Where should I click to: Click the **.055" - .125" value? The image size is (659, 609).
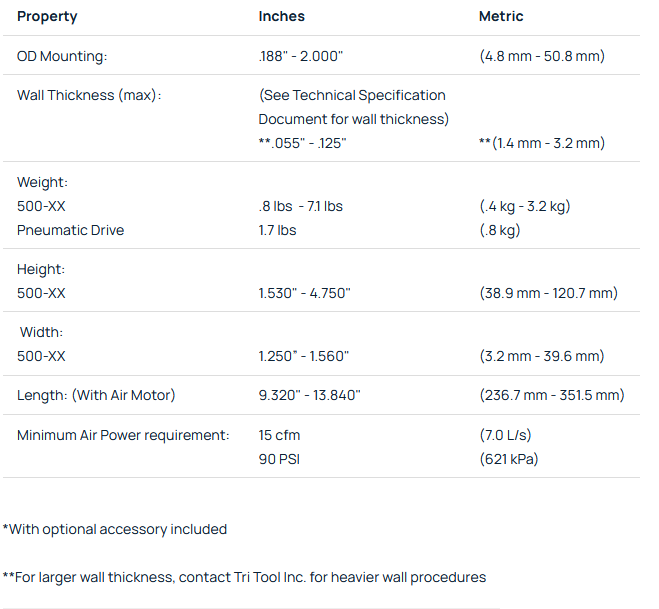[302, 143]
